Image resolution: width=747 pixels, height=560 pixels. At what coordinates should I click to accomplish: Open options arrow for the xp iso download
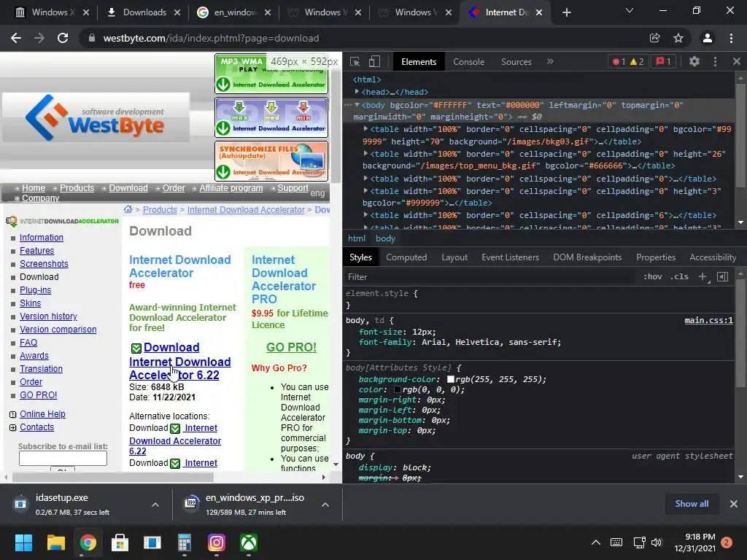click(325, 505)
